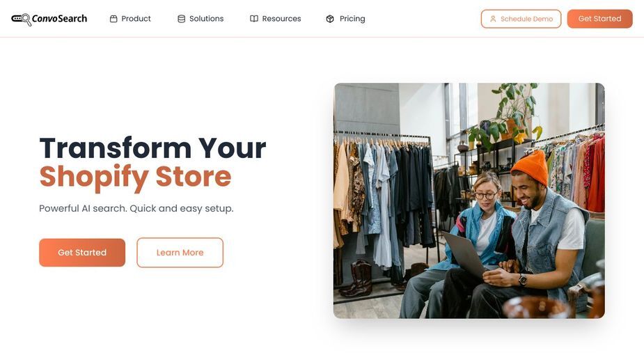The width and height of the screenshot is (644, 362).
Task: Click Get Started in the top header
Action: (599, 19)
